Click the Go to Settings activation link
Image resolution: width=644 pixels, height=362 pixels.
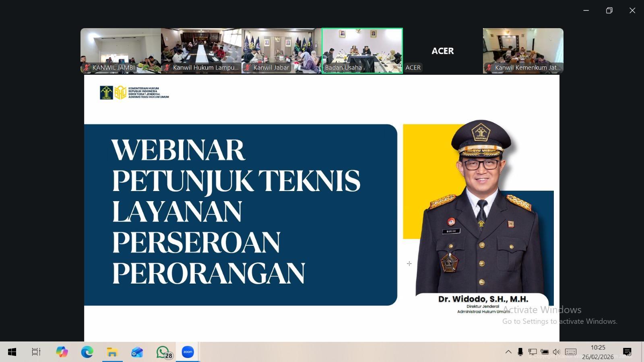(559, 321)
